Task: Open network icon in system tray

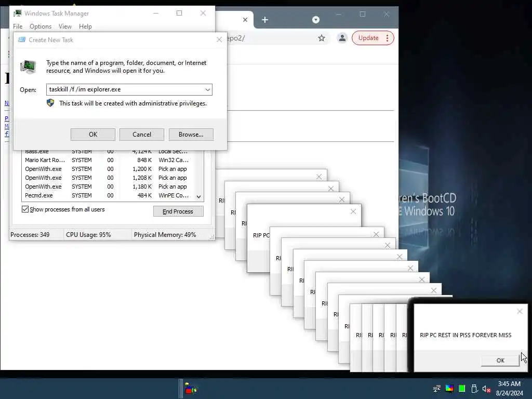Action: pos(437,388)
